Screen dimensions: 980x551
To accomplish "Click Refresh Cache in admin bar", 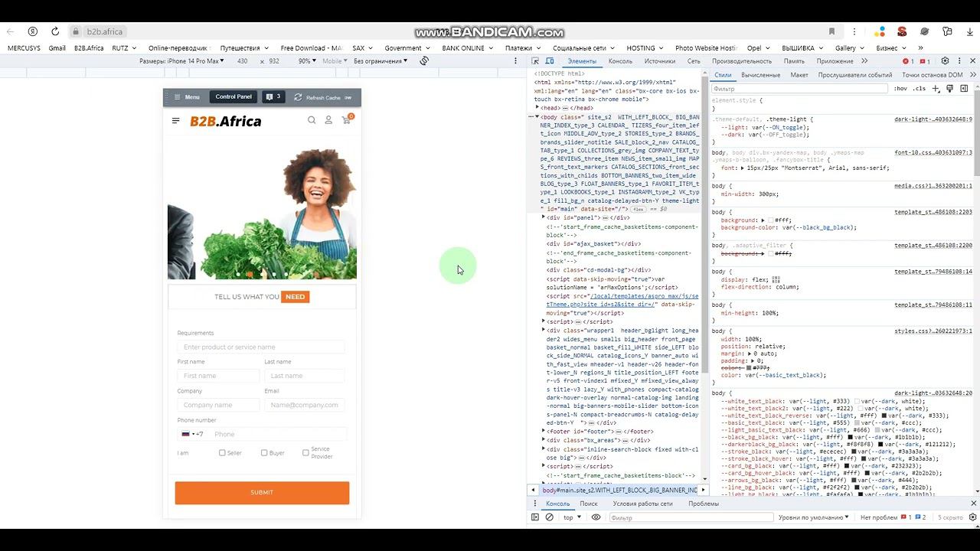I will coord(317,97).
